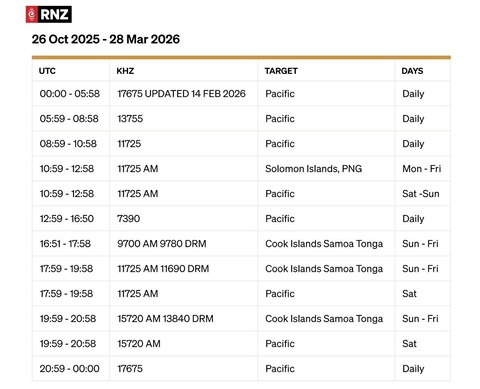Select frequency cell '13755'
Viewport: 480px width, 389px height.
pyautogui.click(x=130, y=119)
